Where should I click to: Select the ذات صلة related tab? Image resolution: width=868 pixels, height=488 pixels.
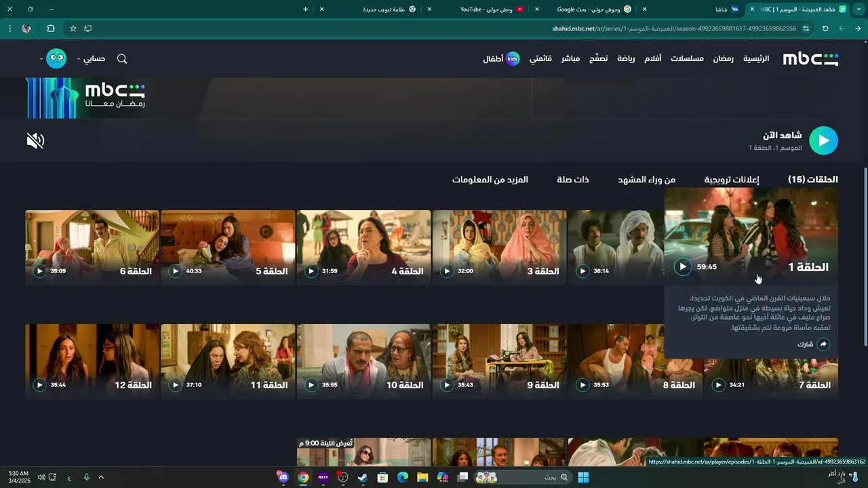click(x=573, y=180)
